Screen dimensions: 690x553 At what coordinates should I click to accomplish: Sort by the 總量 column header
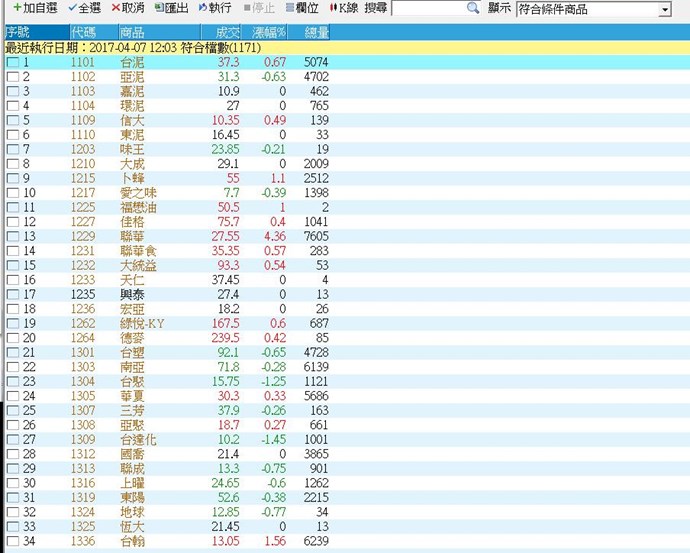308,32
